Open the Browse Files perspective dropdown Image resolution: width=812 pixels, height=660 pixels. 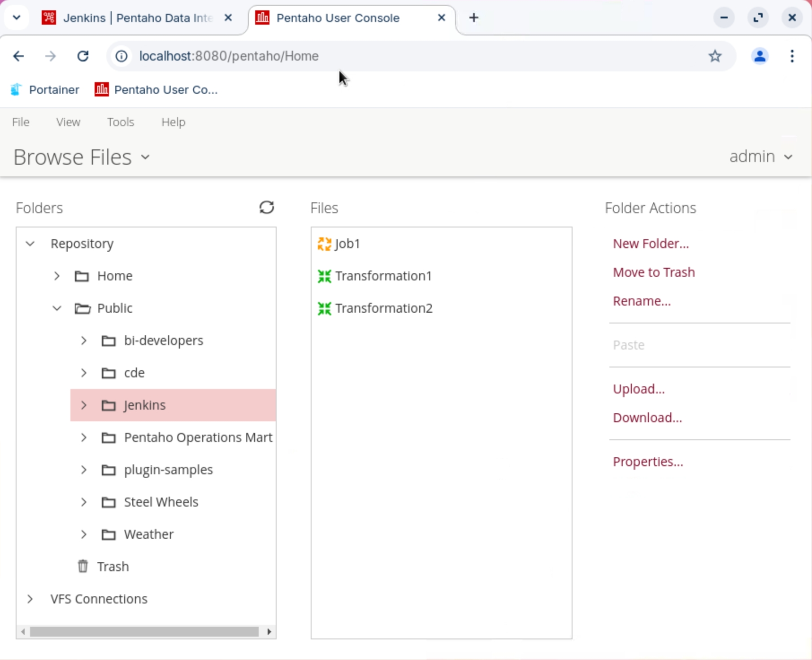coord(82,157)
